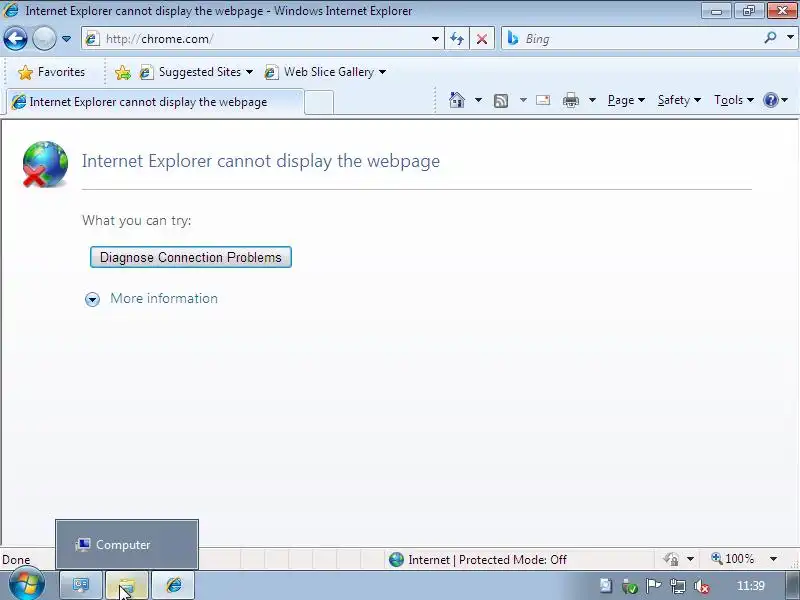Open the recent pages dropdown arrow

pos(66,39)
